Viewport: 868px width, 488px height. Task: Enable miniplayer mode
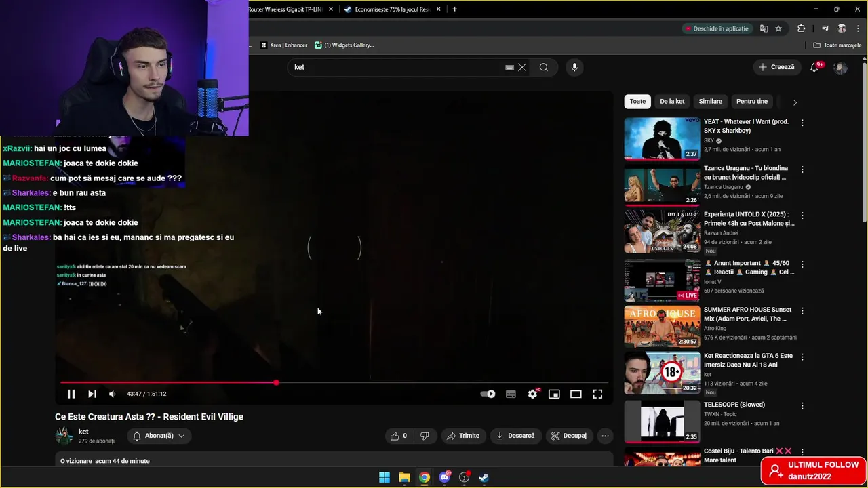pyautogui.click(x=554, y=394)
